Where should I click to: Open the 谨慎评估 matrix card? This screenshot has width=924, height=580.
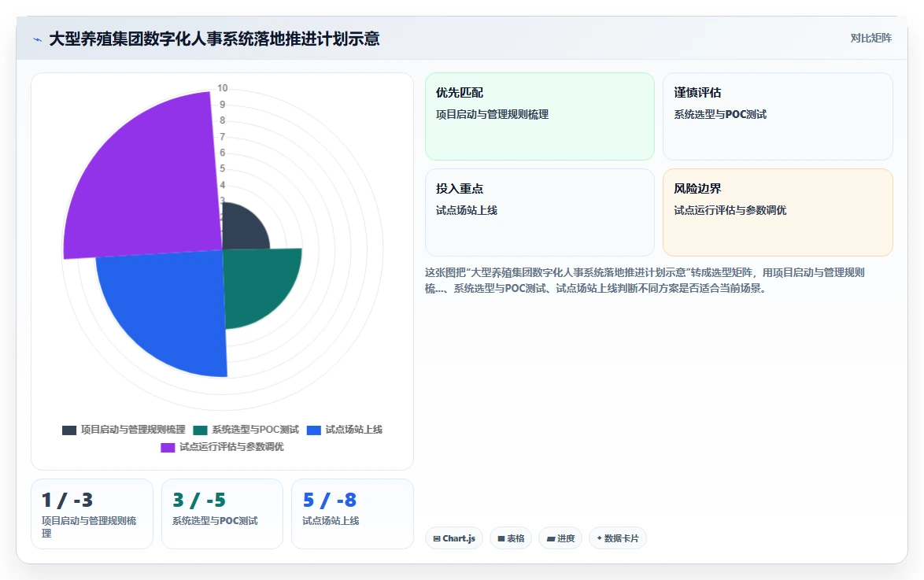click(778, 116)
